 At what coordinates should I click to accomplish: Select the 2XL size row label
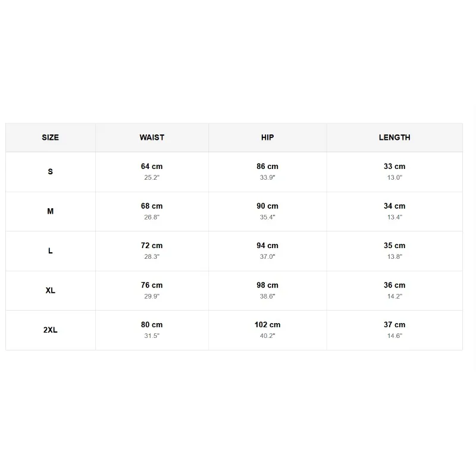(51, 330)
